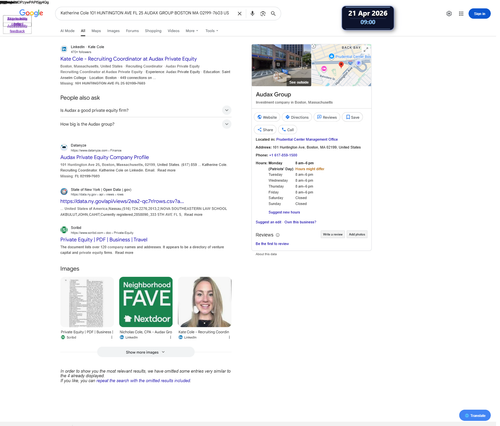The height and width of the screenshot is (426, 500).
Task: Switch to the Images tab
Action: pos(113,31)
